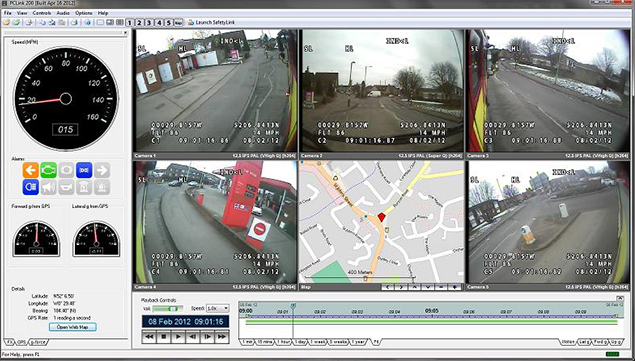Viewport: 635px width, 361px height.
Task: Select the 1 day timeline zoom tab
Action: pyautogui.click(x=301, y=342)
